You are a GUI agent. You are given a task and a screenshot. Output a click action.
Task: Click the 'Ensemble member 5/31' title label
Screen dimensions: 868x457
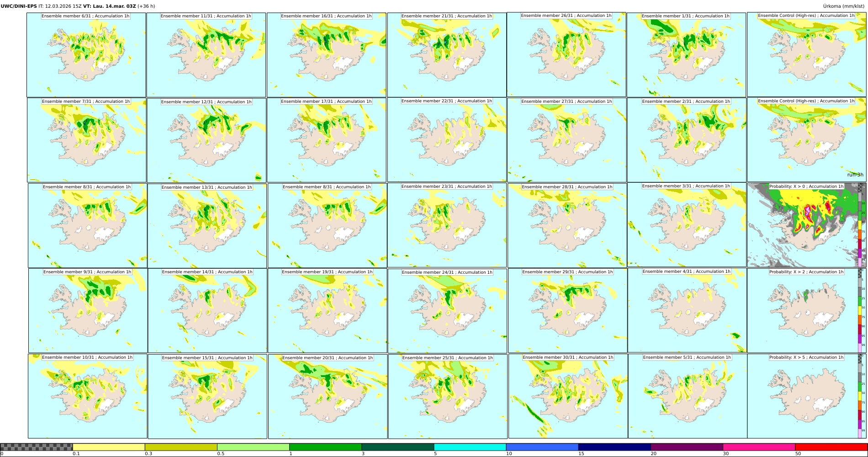(687, 357)
